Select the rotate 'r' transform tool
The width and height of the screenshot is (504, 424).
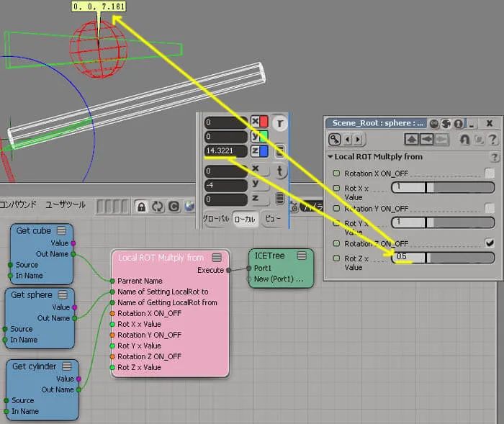coord(279,123)
